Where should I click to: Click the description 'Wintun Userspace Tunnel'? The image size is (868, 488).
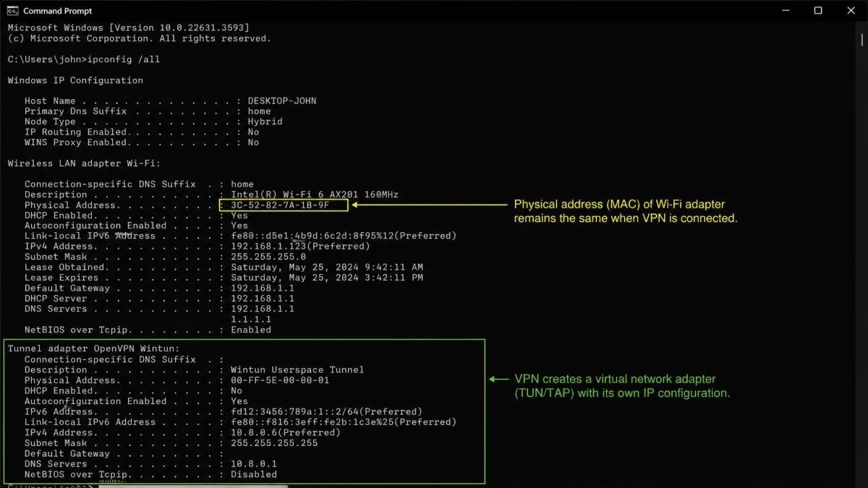(297, 369)
